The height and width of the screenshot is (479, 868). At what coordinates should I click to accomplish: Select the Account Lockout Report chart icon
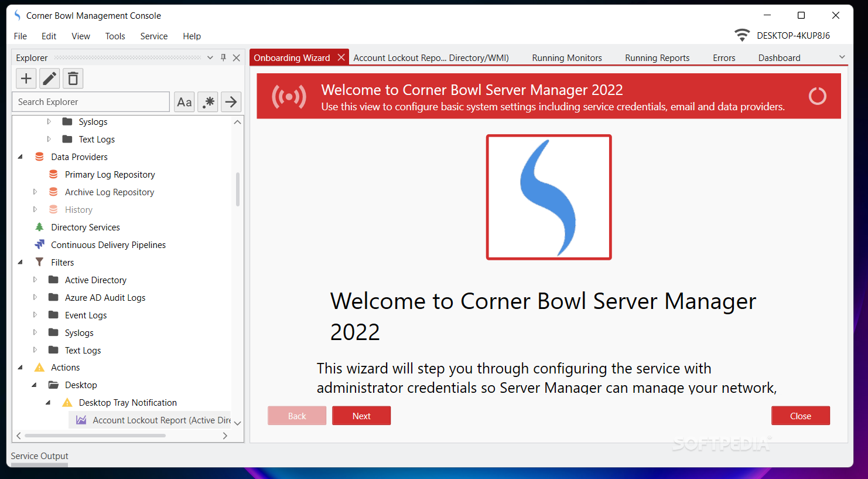(x=81, y=420)
